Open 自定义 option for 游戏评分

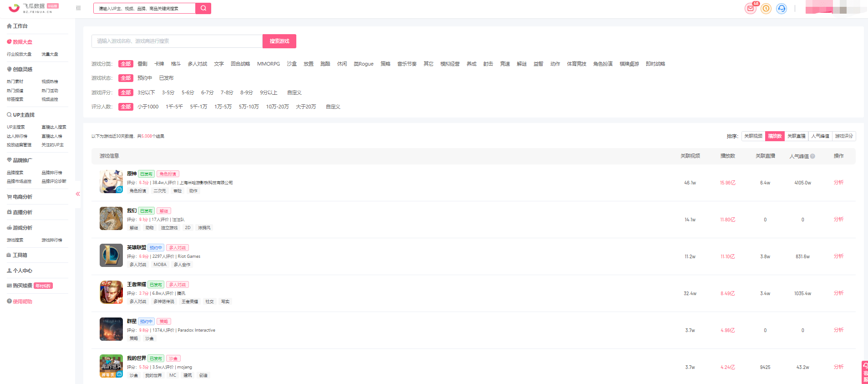click(294, 92)
